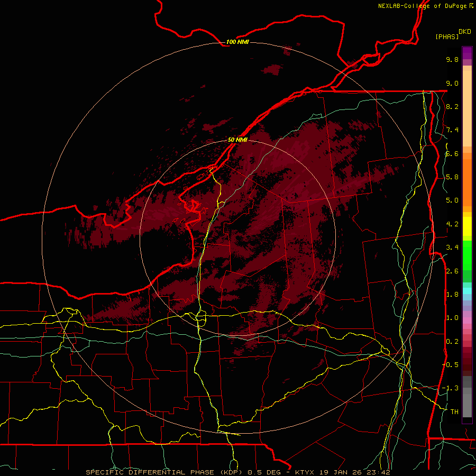Screen dimensions: 476x476
Task: Click the Specific Differential Phase KTYX caption
Action: (x=237, y=472)
